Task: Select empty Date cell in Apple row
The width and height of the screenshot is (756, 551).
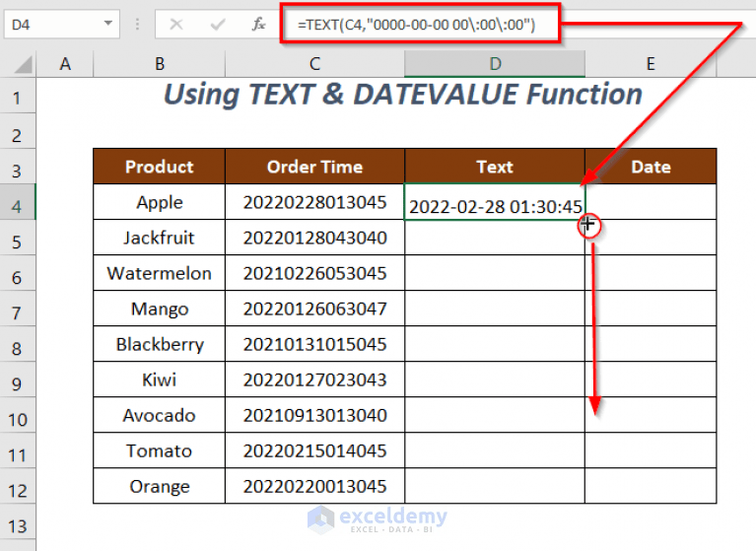Action: (651, 202)
